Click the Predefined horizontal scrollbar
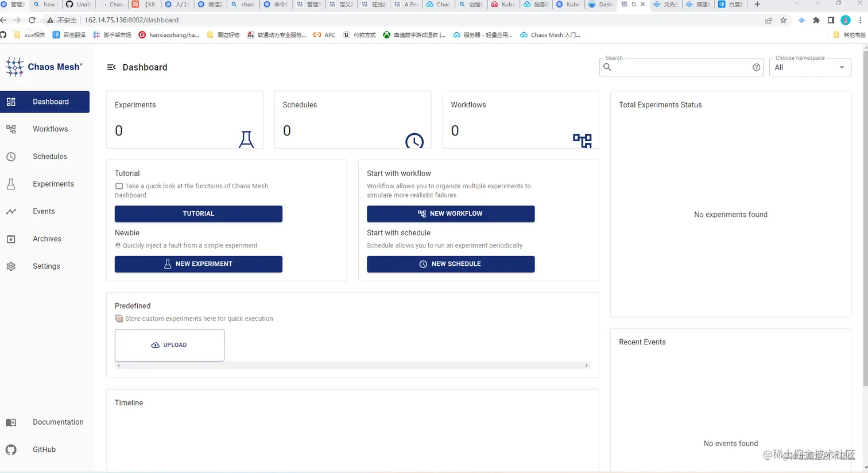This screenshot has width=868, height=473. [x=352, y=366]
